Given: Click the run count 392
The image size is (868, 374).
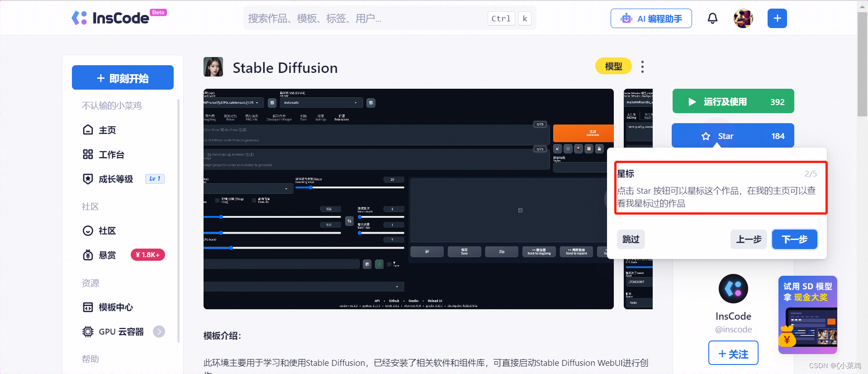Looking at the screenshot, I should (x=778, y=102).
